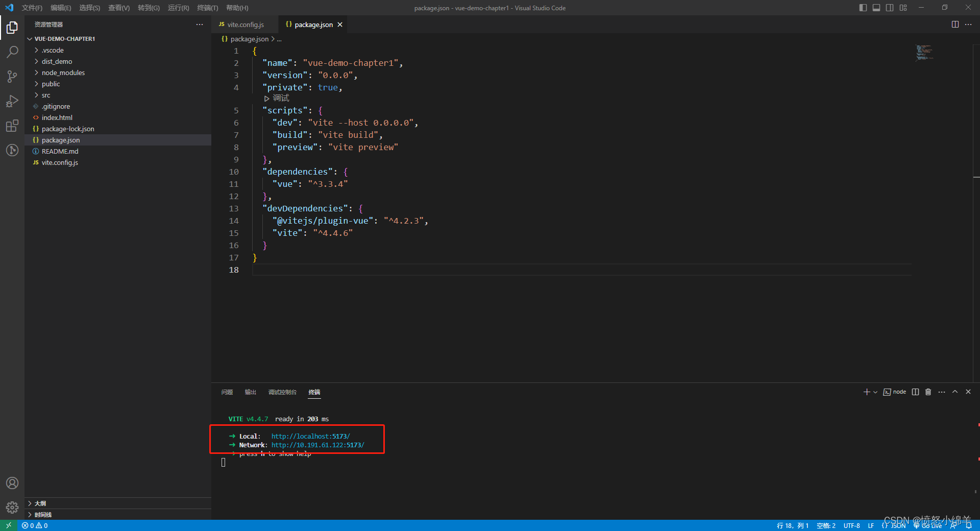Switch to the Problems (问题) panel tab
This screenshot has height=531, width=980.
coord(227,392)
